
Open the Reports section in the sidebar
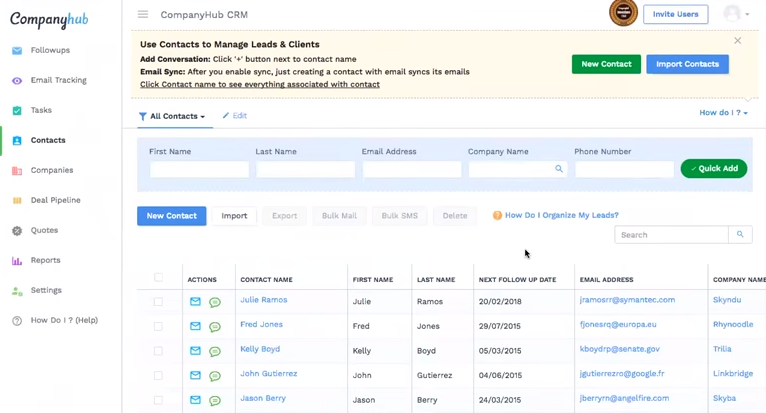pyautogui.click(x=45, y=260)
